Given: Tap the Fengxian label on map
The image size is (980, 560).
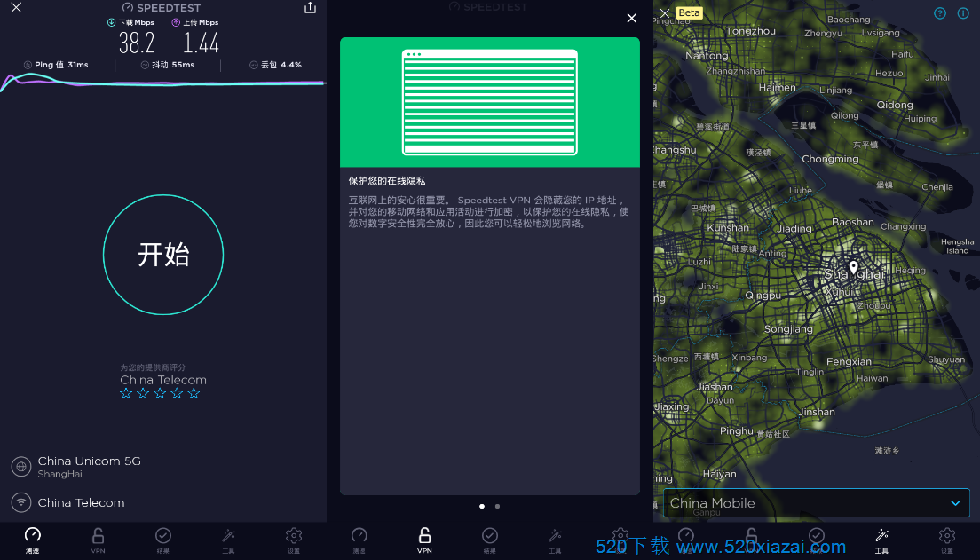Looking at the screenshot, I should [849, 361].
